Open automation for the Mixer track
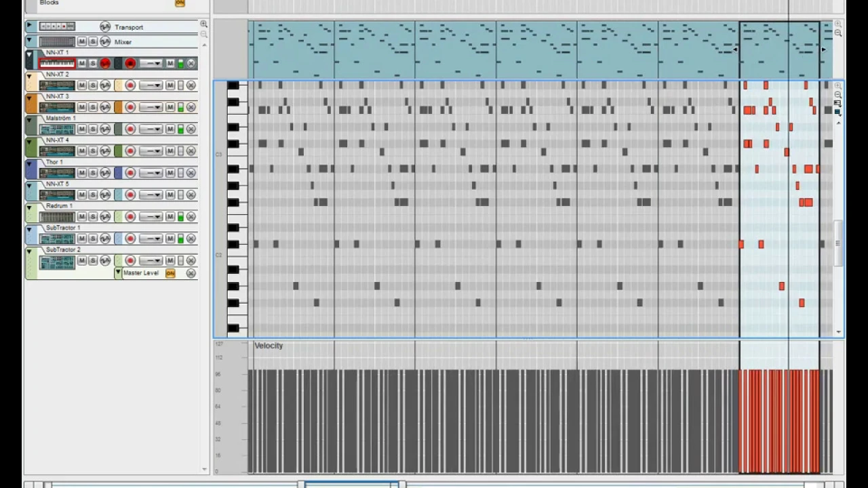The image size is (868, 488). pos(104,42)
